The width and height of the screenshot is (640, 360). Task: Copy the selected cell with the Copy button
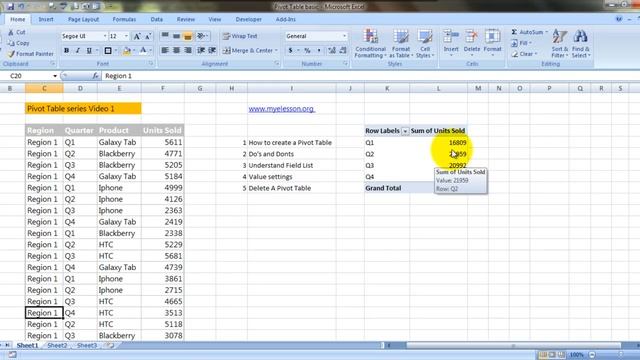[18, 43]
